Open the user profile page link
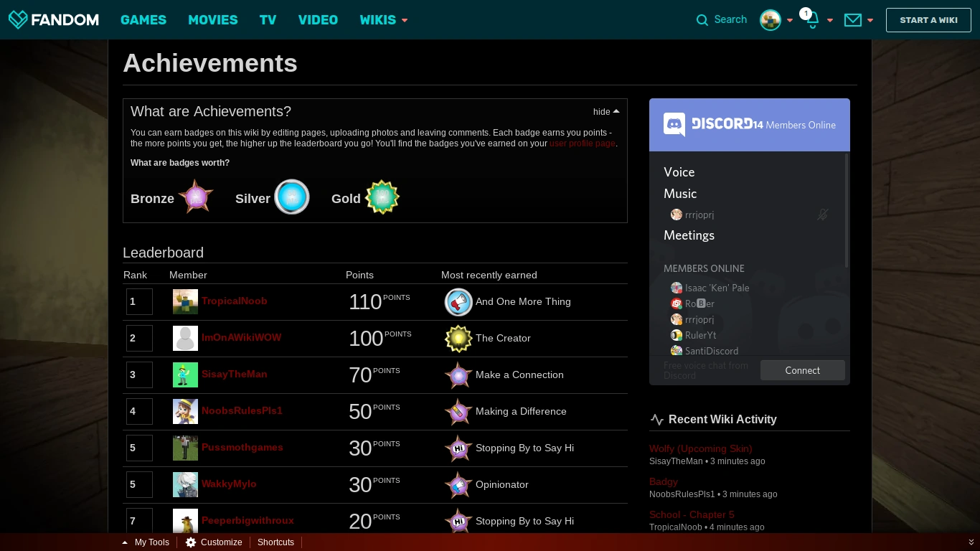980x551 pixels. click(x=583, y=143)
